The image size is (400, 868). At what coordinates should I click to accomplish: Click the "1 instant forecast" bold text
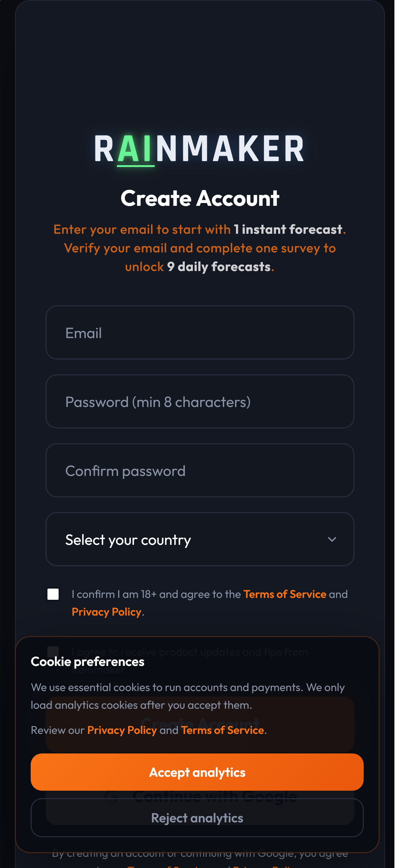288,229
